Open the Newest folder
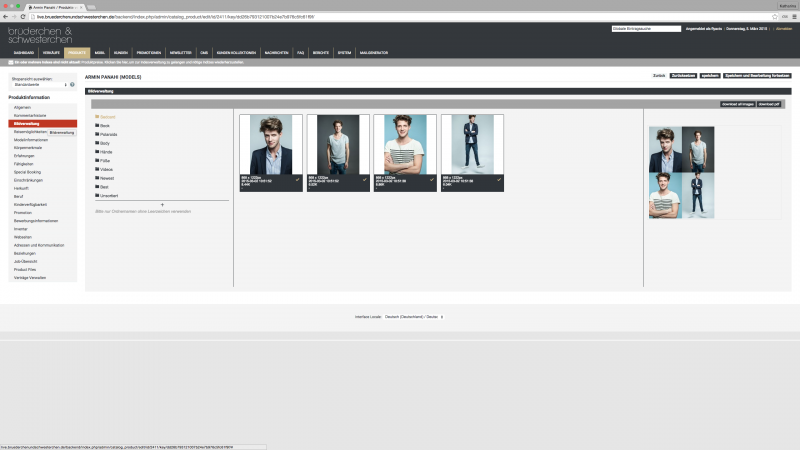This screenshot has height=450, width=800. click(x=105, y=178)
